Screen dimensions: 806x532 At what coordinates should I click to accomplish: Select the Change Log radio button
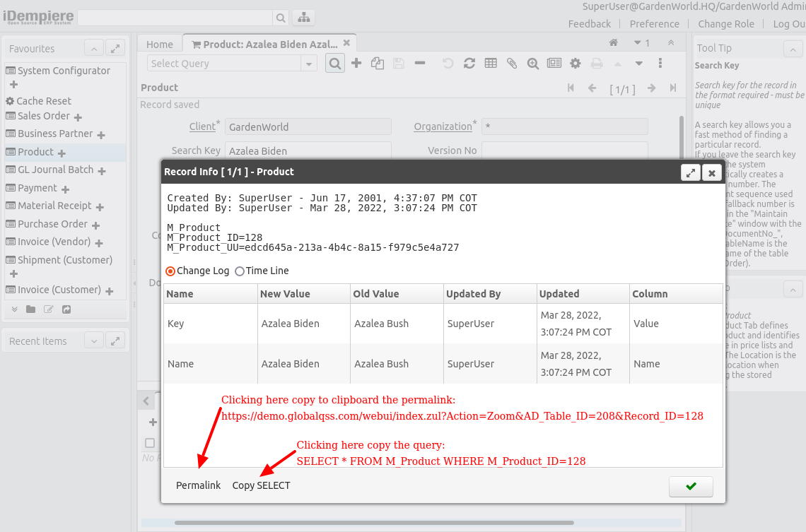coord(170,271)
